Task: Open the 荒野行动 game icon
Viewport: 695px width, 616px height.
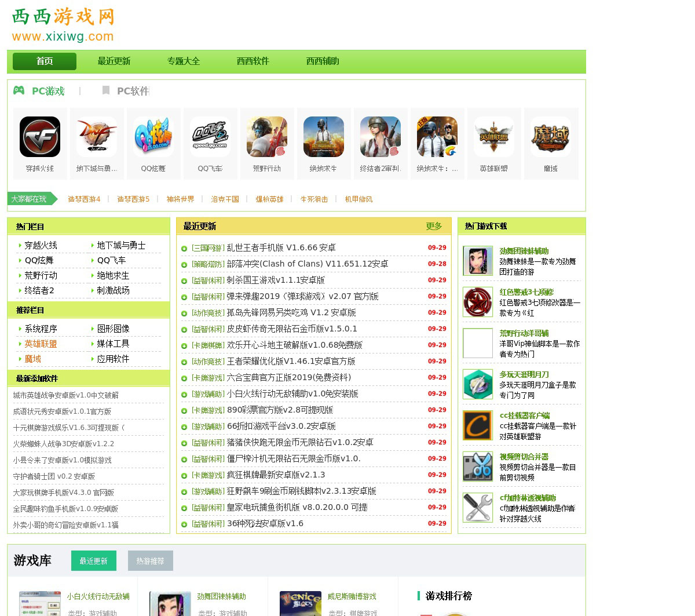Action: (x=267, y=137)
